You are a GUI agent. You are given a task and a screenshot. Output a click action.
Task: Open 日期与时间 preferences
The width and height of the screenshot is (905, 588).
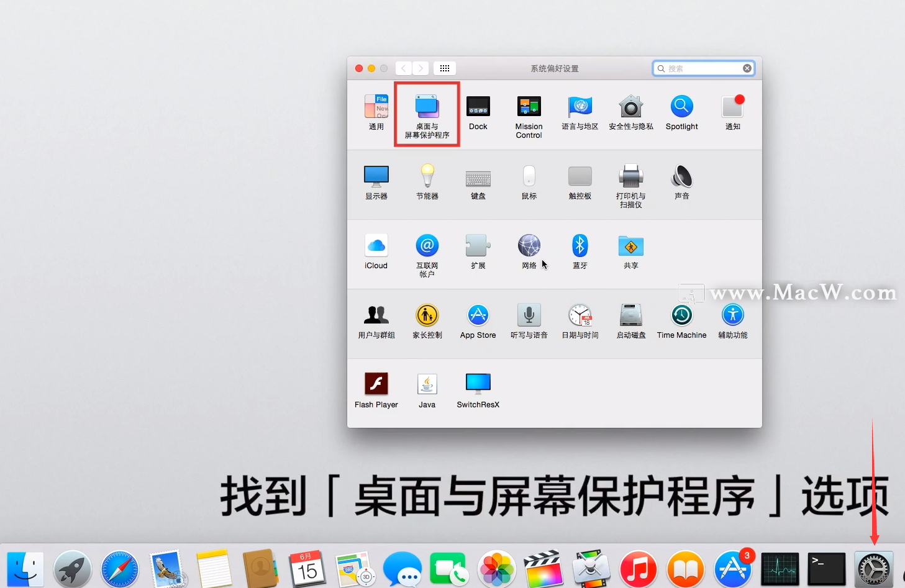coord(580,320)
